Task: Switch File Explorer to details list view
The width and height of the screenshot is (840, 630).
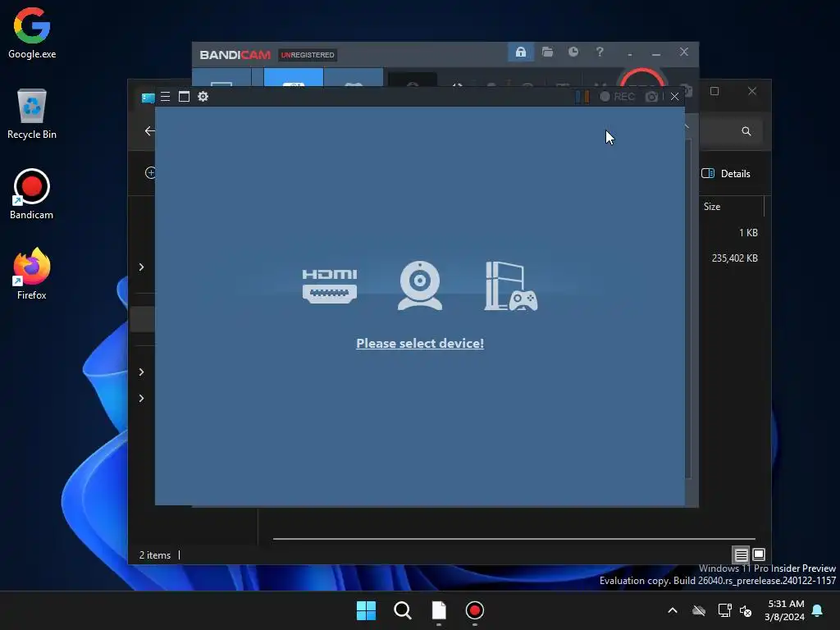Action: pos(741,555)
